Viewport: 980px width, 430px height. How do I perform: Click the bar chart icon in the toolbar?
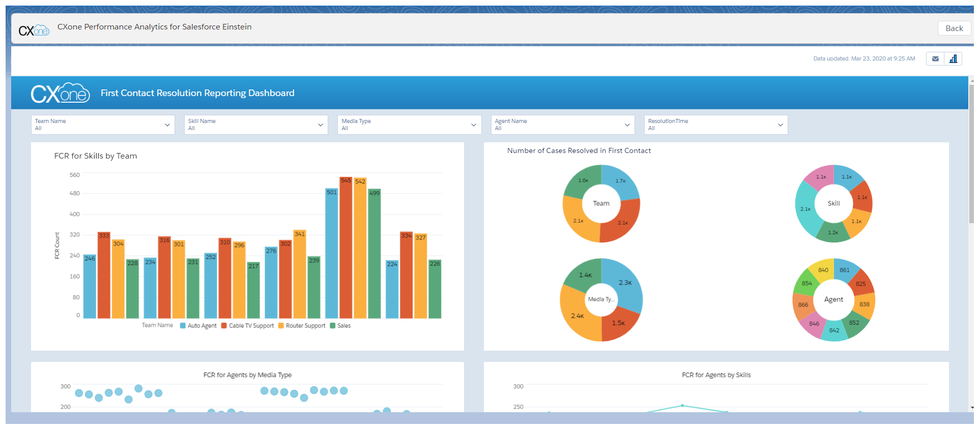(x=953, y=59)
